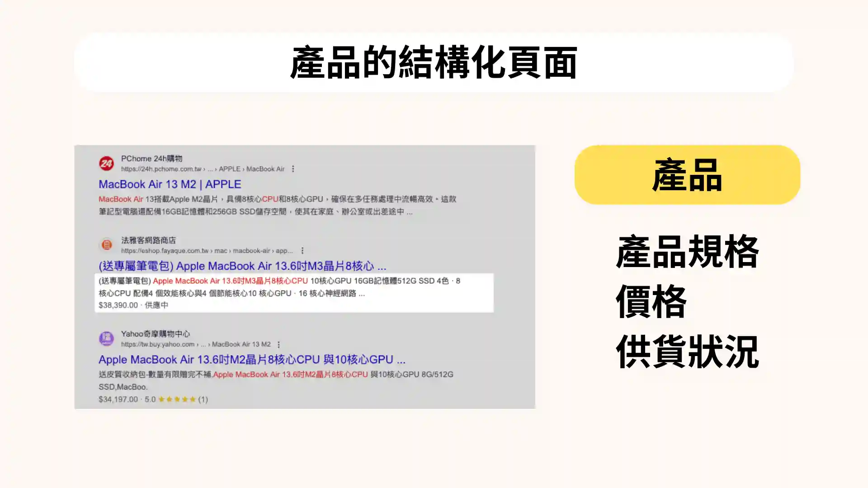Open the Apple MacBook Air 13.6吋M2 Yahoo result
Viewport: 868px width, 488px height.
251,360
